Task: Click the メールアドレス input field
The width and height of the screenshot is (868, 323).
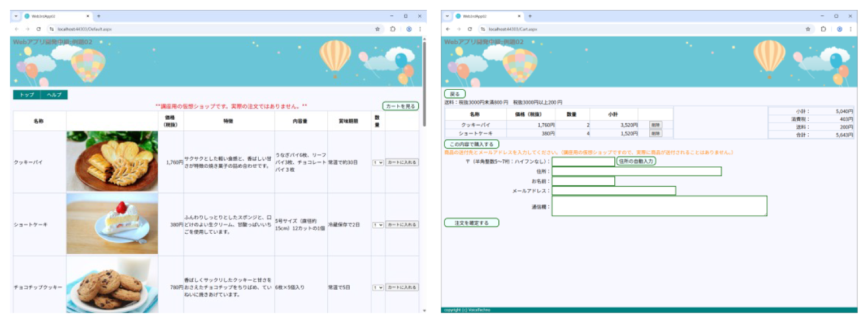Action: coord(614,191)
